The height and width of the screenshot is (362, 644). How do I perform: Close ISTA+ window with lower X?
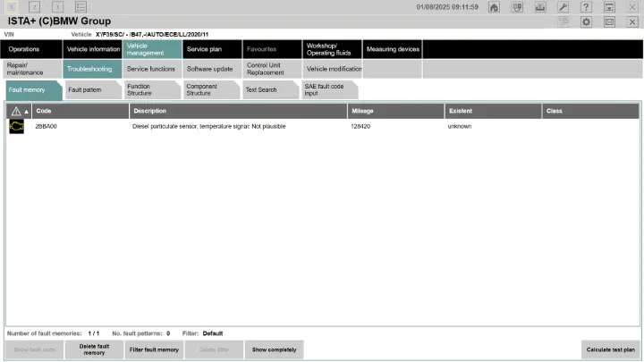pos(632,21)
